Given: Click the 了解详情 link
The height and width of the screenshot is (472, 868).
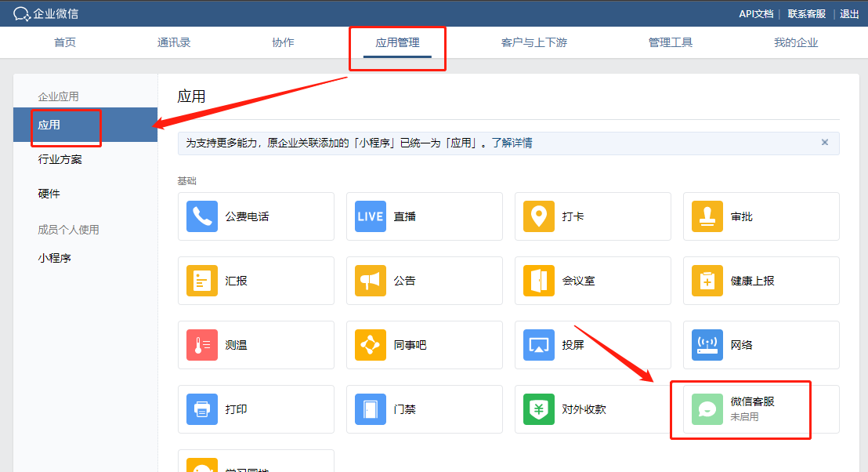Looking at the screenshot, I should click(512, 143).
